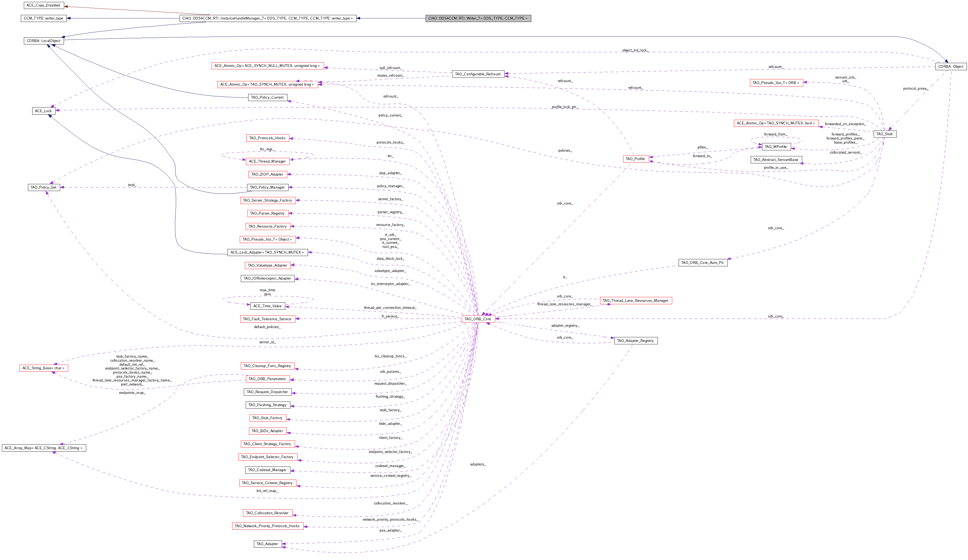Open the CCM_TYPE::writer_type node
968x560 pixels.
pos(43,18)
